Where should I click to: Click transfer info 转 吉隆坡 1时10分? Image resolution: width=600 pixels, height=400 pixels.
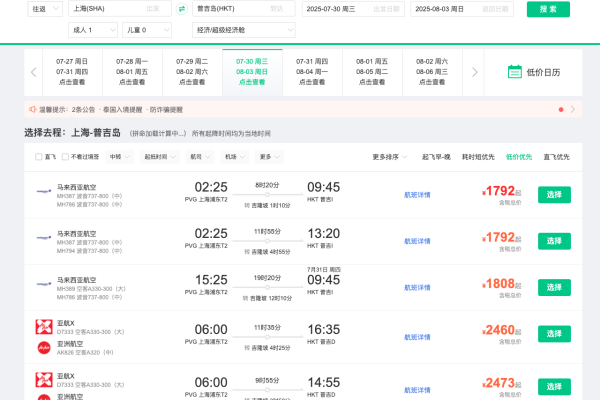click(x=267, y=206)
